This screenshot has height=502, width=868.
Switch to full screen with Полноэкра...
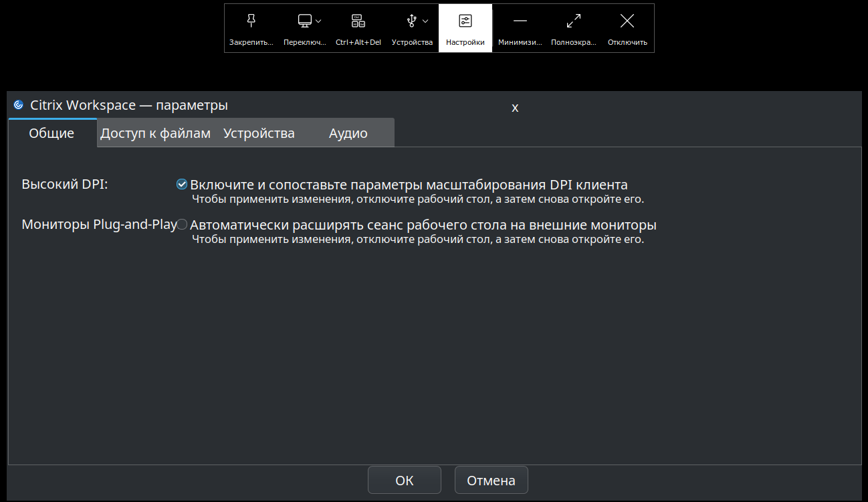click(x=573, y=28)
